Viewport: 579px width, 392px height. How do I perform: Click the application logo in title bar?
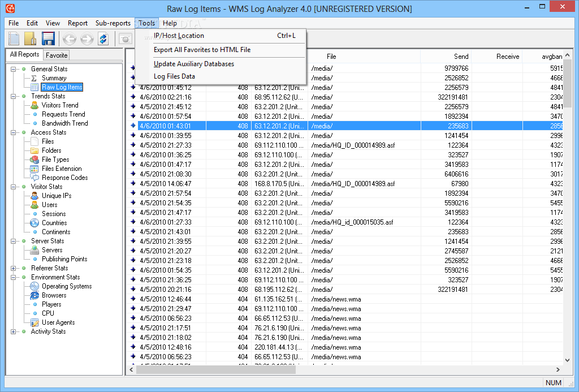(x=10, y=8)
